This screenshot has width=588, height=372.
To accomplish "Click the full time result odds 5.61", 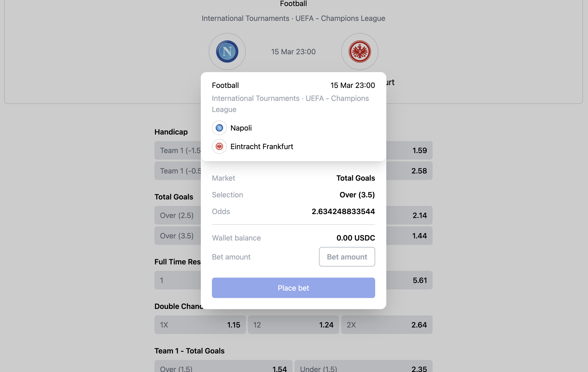I will [x=409, y=280].
